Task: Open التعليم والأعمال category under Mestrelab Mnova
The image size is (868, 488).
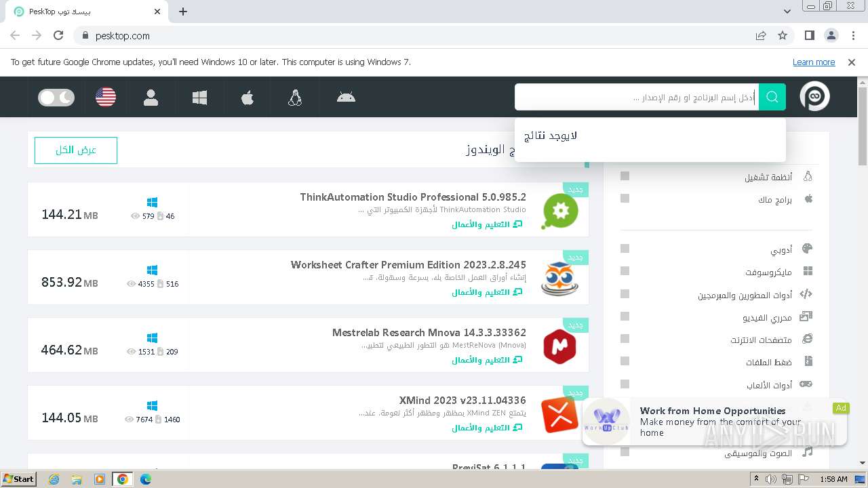Action: point(488,360)
